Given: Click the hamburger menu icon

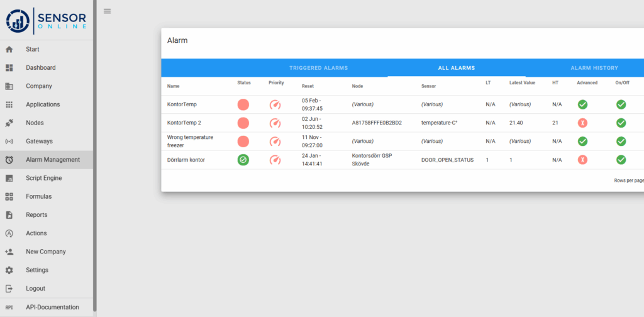Looking at the screenshot, I should 107,11.
